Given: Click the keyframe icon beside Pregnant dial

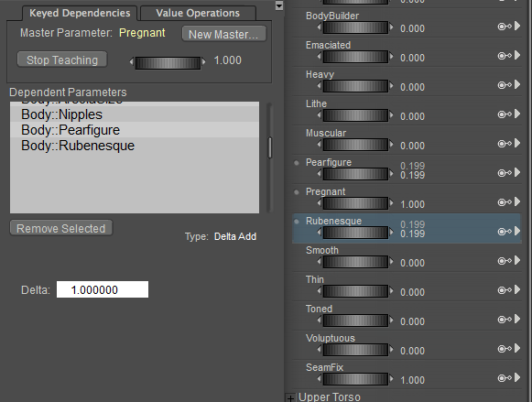Looking at the screenshot, I should pos(505,202).
